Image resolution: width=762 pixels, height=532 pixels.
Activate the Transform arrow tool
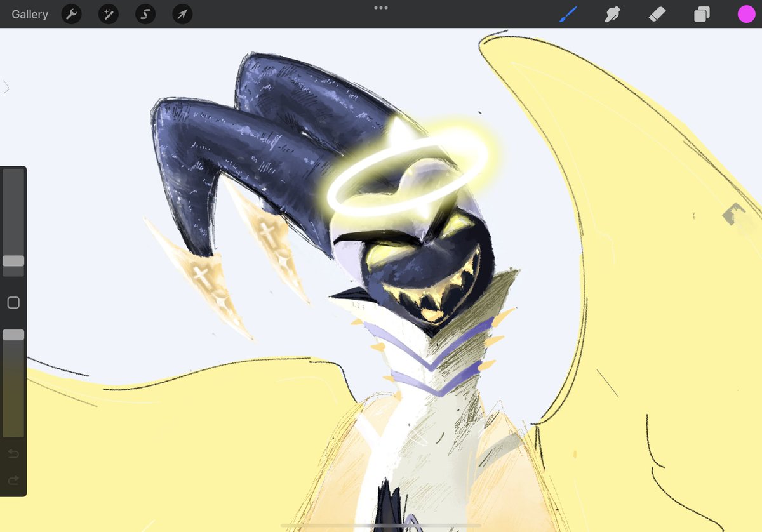tap(182, 14)
